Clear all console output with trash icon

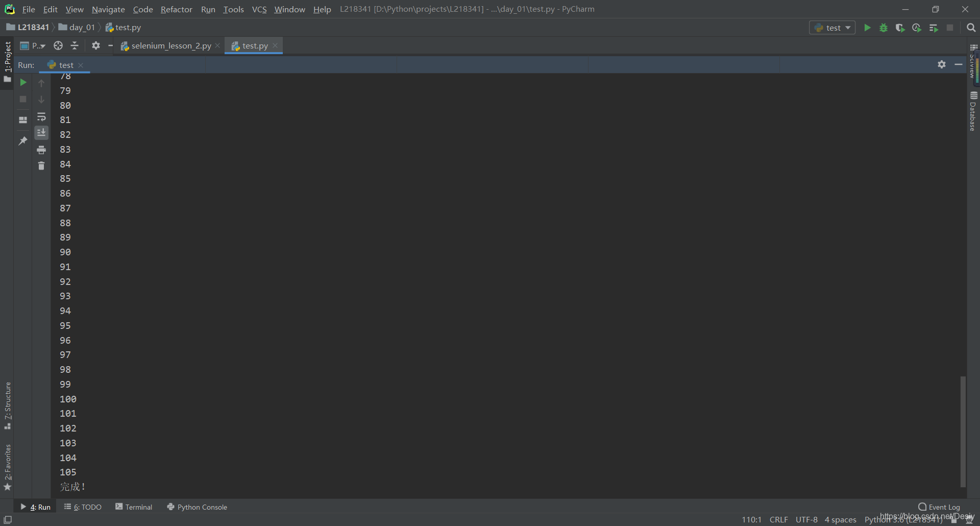coord(41,165)
